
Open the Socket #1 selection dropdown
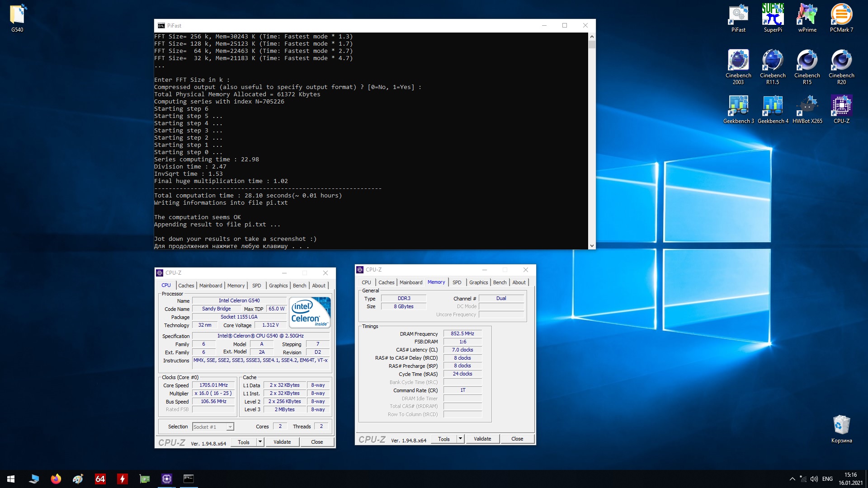coord(213,427)
